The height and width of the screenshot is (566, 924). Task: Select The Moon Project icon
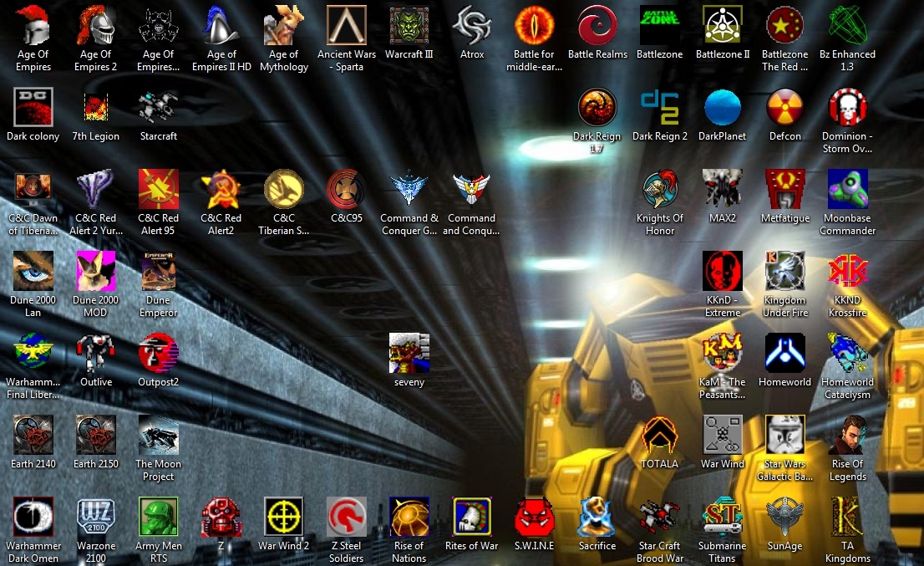(158, 435)
